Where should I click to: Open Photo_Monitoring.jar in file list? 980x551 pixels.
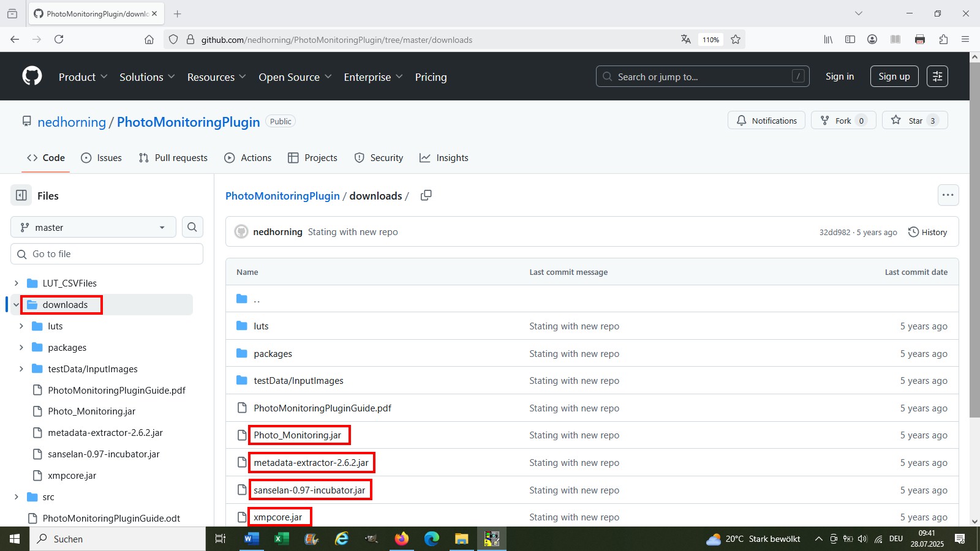(297, 435)
